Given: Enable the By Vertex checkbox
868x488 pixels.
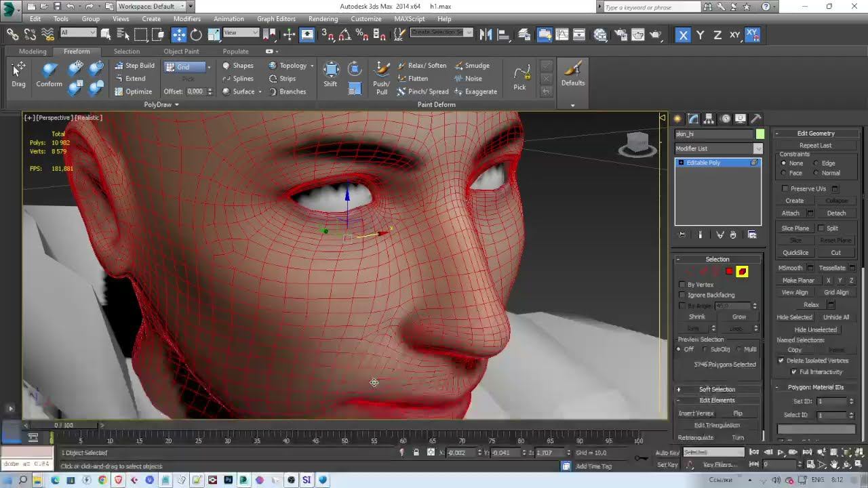Looking at the screenshot, I should pos(682,285).
